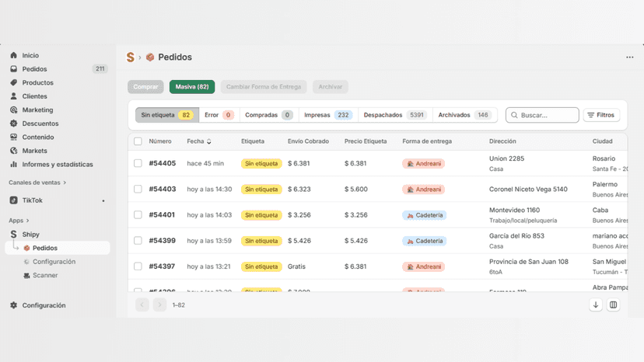The height and width of the screenshot is (362, 644).
Task: Open TikTok sales channel
Action: [x=32, y=200]
